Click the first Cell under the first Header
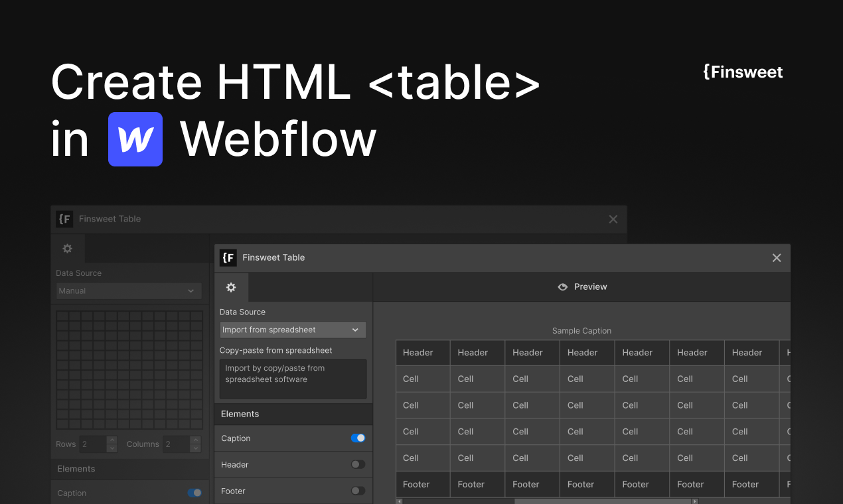Viewport: 843px width, 504px height. pyautogui.click(x=423, y=379)
